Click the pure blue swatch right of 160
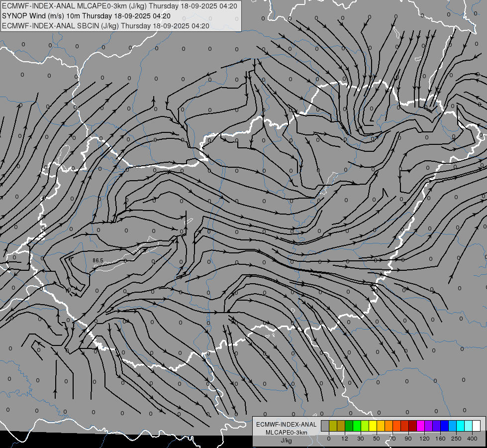Image resolution: width=487 pixels, height=448 pixels. point(444,426)
